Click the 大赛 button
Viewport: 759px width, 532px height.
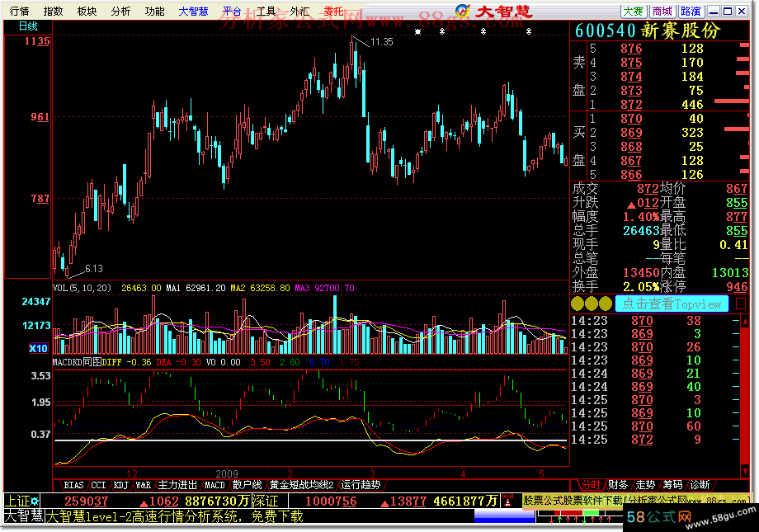tap(634, 11)
